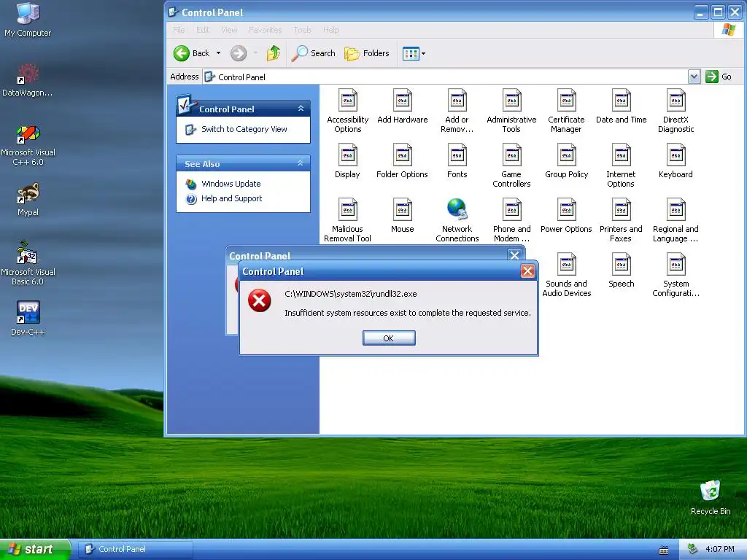This screenshot has height=560, width=747.
Task: Open the Help menu
Action: tap(330, 30)
